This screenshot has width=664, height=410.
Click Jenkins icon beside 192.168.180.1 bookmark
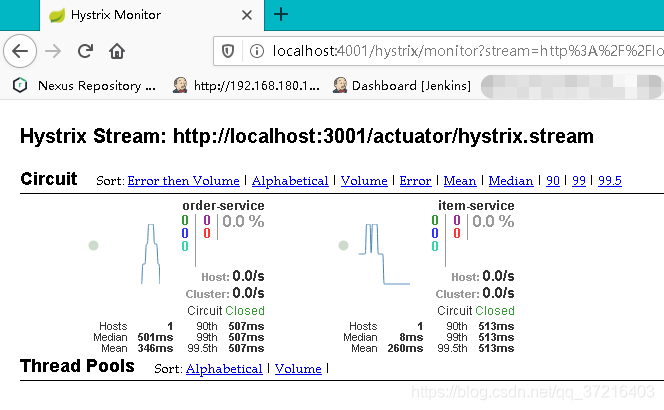[x=180, y=85]
